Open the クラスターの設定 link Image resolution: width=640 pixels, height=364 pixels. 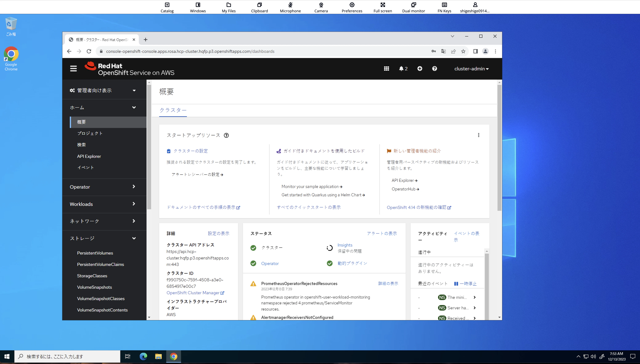(x=191, y=151)
